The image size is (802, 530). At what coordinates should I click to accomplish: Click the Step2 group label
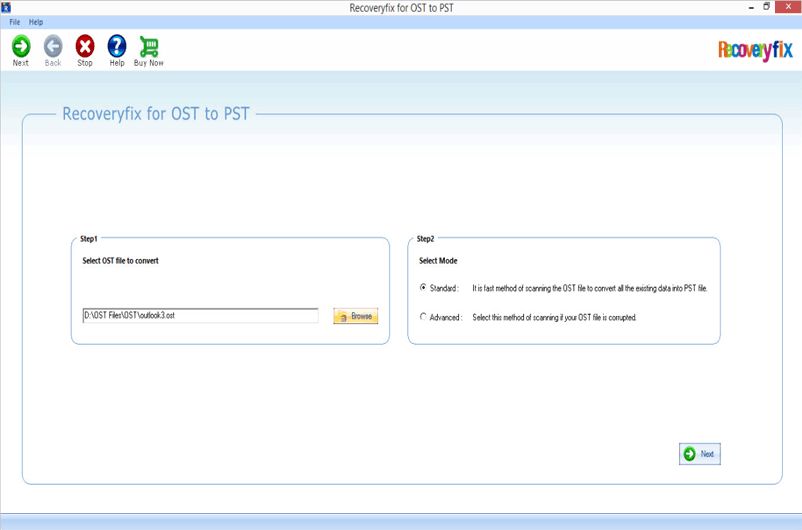pyautogui.click(x=426, y=238)
